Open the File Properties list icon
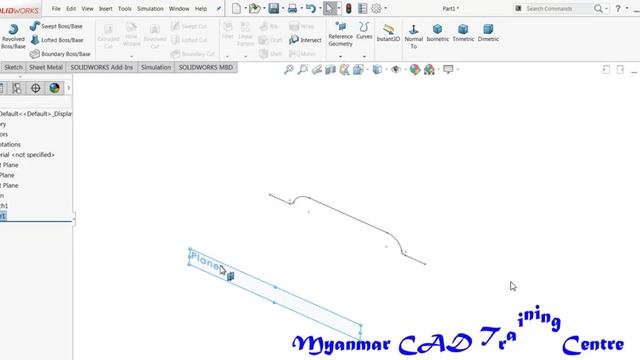Screen dimensions: 640x360 click(x=362, y=8)
